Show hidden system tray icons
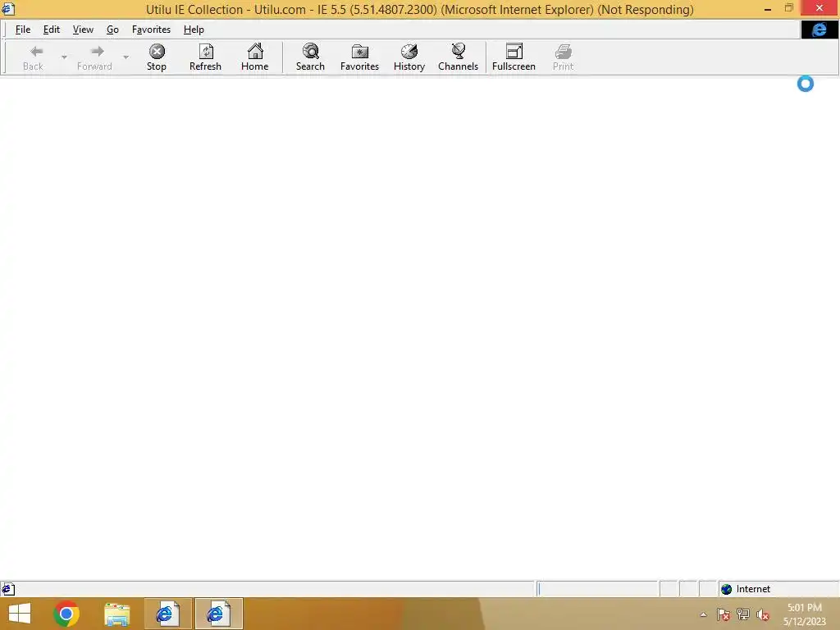 [703, 615]
